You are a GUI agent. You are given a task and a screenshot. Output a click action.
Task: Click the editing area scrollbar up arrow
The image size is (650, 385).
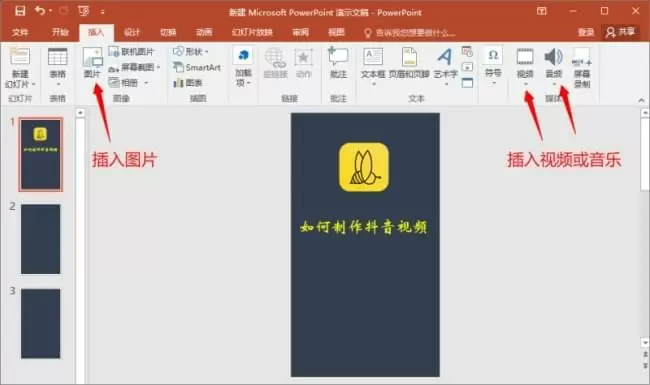click(645, 112)
